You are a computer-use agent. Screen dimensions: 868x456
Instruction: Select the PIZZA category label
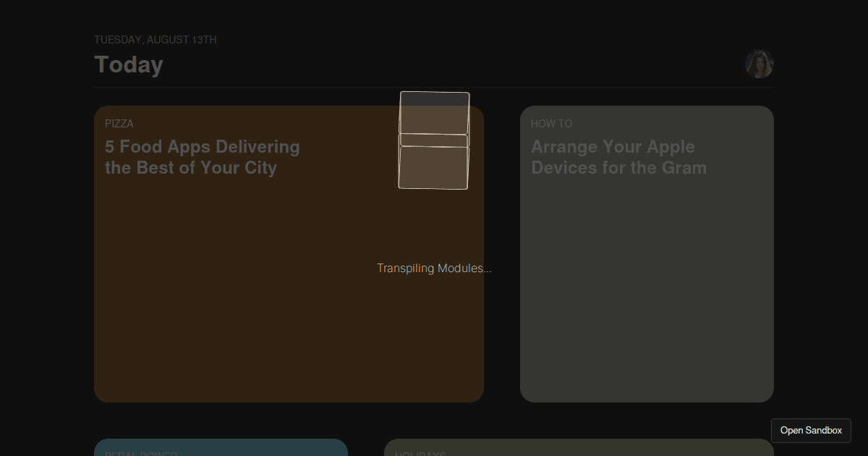pos(119,124)
